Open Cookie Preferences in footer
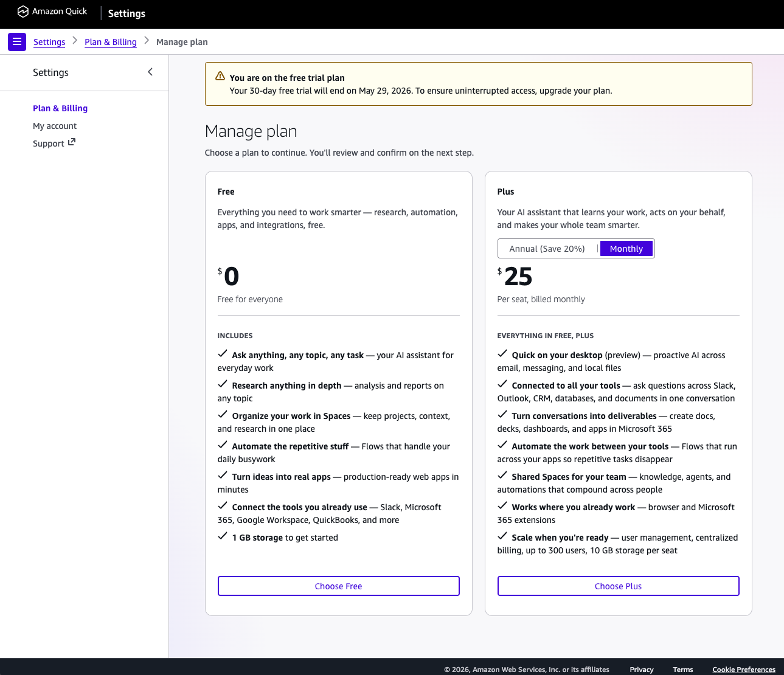 pyautogui.click(x=744, y=670)
